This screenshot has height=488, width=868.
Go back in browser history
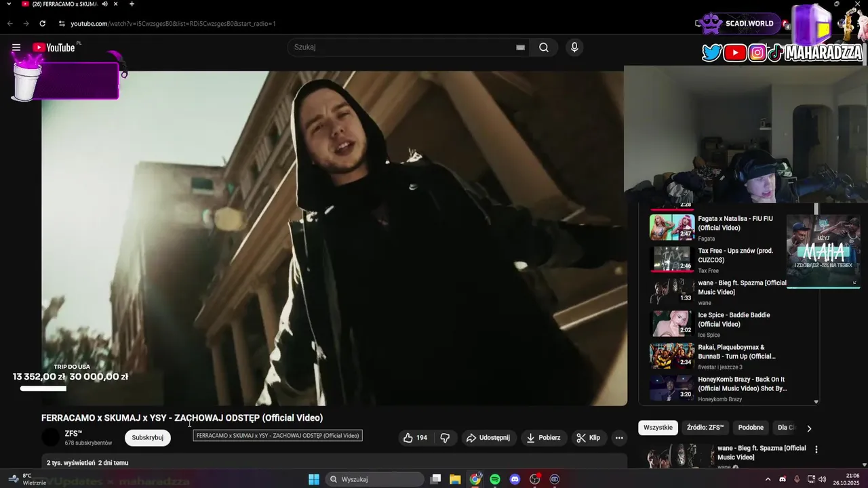(x=9, y=24)
